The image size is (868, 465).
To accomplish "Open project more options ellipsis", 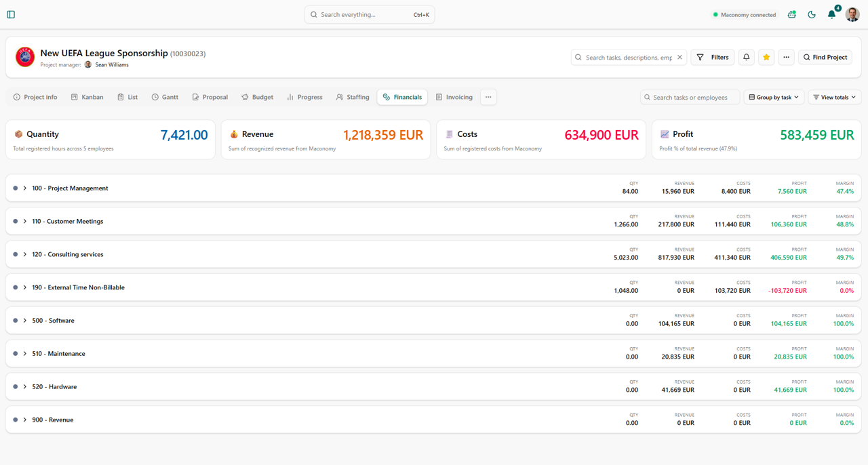I will pyautogui.click(x=786, y=58).
